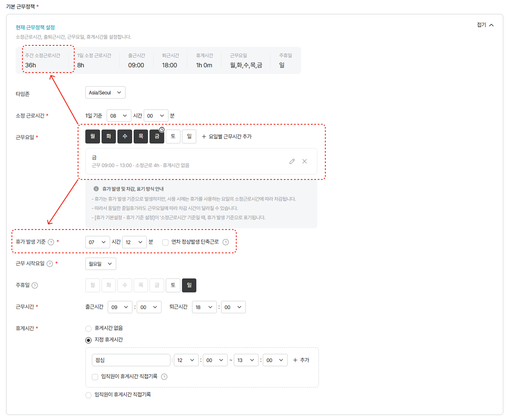Screen dimensions: 509x420
Task: Toggle 일 in the 주휴일 row
Action: coord(189,285)
